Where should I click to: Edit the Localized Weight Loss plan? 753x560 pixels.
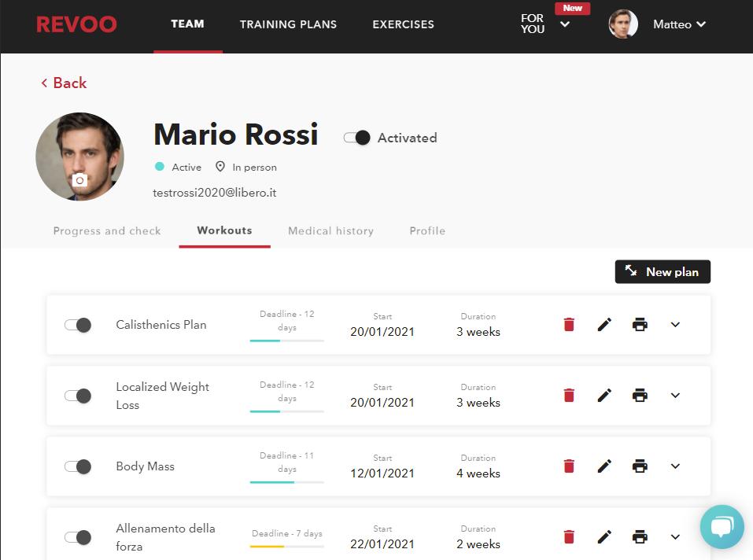tap(604, 396)
